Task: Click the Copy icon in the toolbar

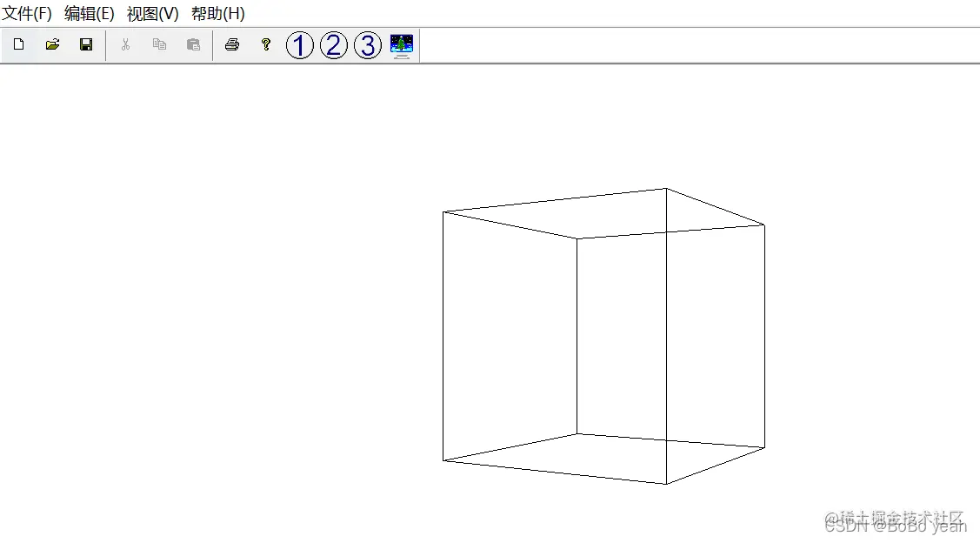Action: 159,44
